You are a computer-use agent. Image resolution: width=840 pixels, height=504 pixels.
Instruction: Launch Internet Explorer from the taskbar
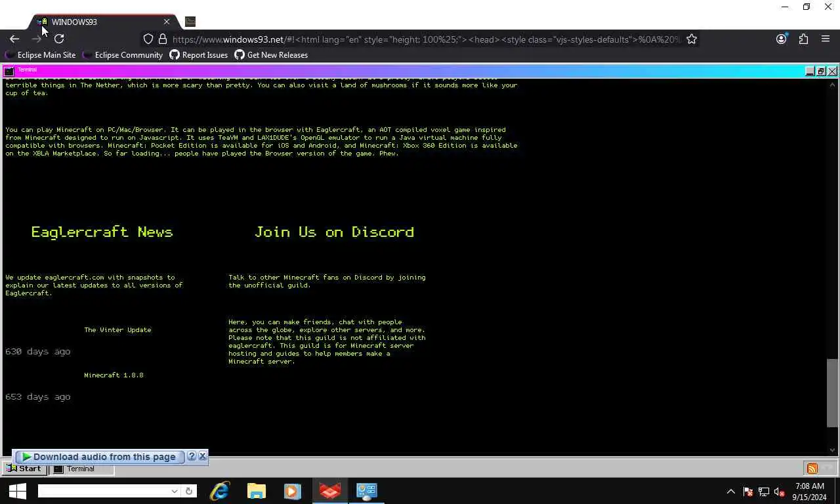coord(219,491)
